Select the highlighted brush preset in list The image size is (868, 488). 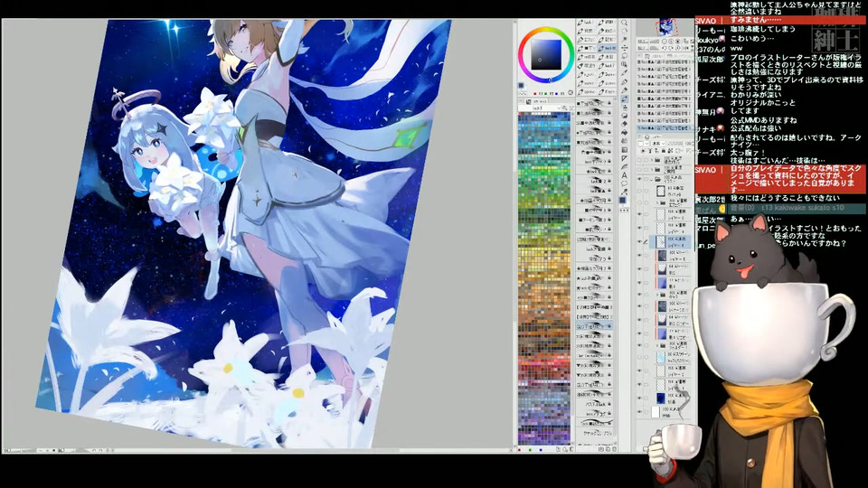click(594, 326)
